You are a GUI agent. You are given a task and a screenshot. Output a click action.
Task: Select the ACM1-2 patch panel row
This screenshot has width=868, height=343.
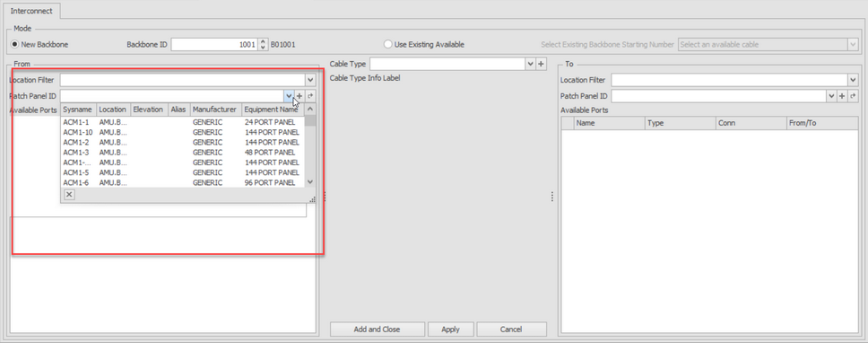click(183, 143)
